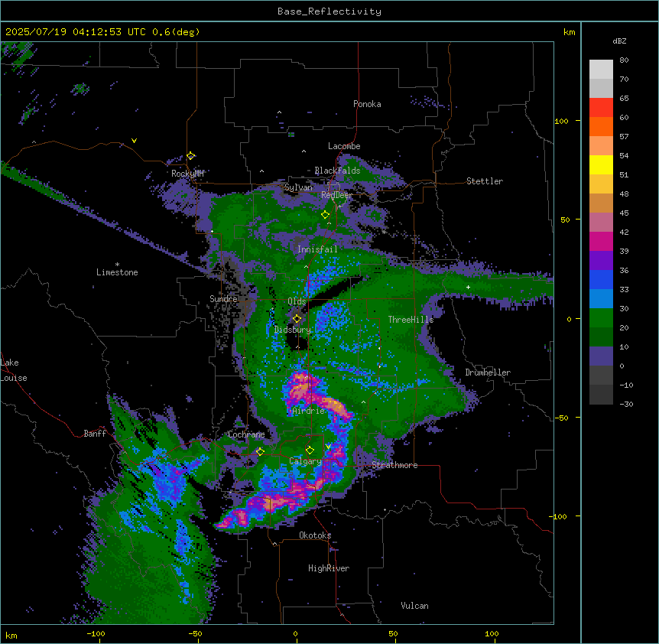659x644 pixels.
Task: Select the yellow 51-54 dBZ legend swatch
Action: pyautogui.click(x=601, y=164)
